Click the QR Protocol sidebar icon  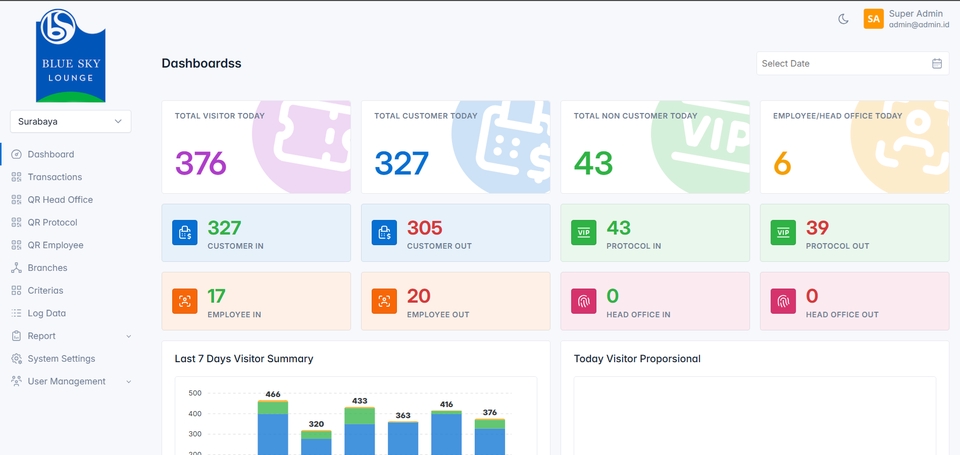[x=16, y=223]
